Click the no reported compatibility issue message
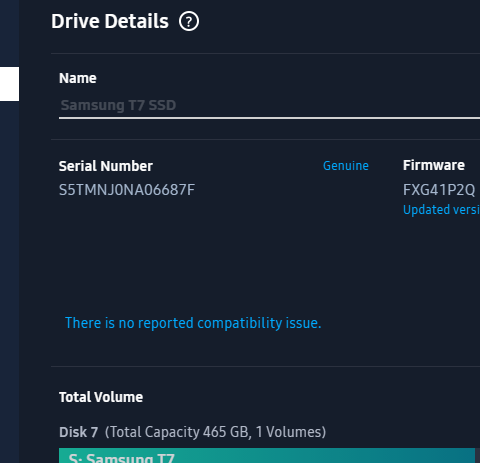Screen dimensions: 480x463 click(x=193, y=323)
